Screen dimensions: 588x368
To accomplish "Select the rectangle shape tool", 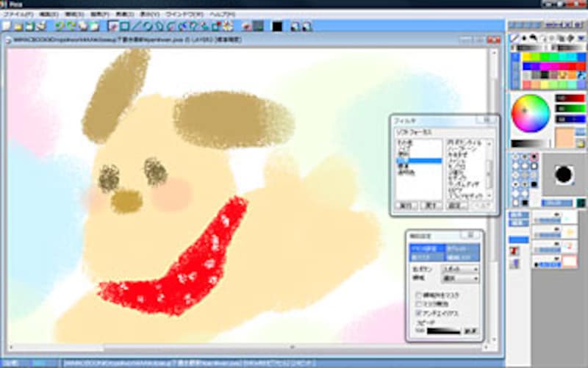I will pyautogui.click(x=125, y=26).
